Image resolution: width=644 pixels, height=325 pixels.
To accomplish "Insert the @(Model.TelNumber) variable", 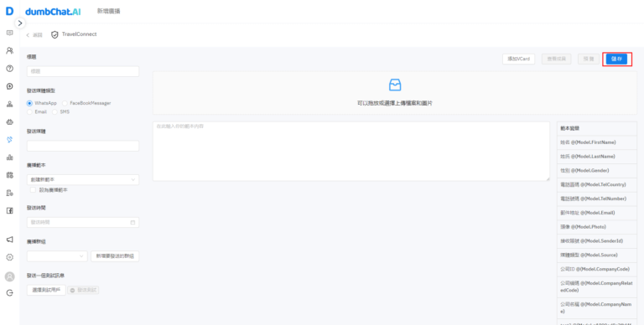I will [597, 199].
